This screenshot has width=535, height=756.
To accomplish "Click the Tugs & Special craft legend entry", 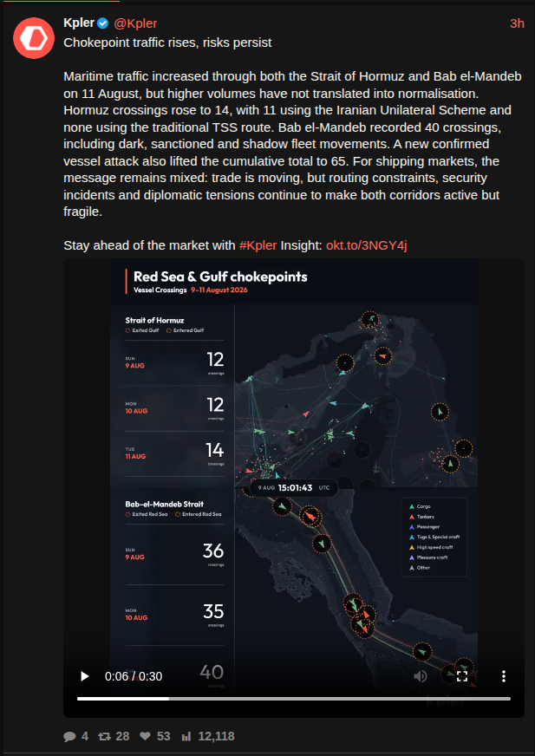I will [x=434, y=537].
